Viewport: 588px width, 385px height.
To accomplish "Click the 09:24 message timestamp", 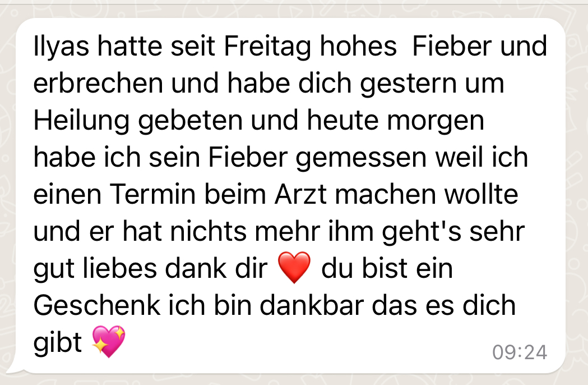I will [520, 352].
